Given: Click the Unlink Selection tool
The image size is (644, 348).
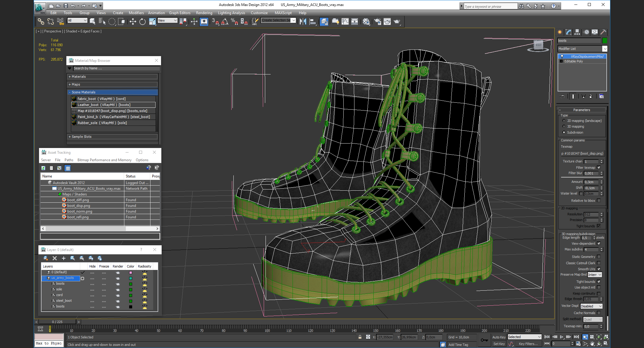Looking at the screenshot, I should pos(50,21).
